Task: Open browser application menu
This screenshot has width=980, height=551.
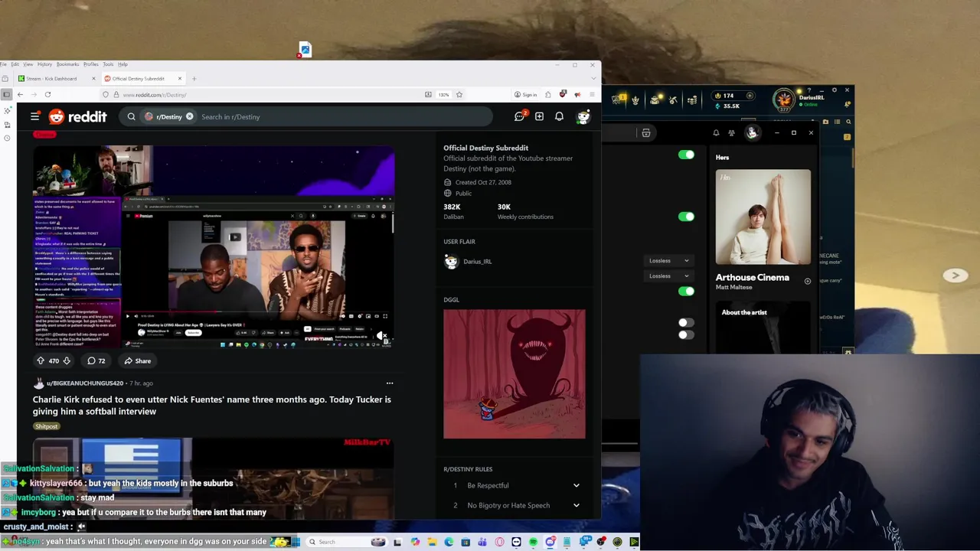Action: pos(591,94)
